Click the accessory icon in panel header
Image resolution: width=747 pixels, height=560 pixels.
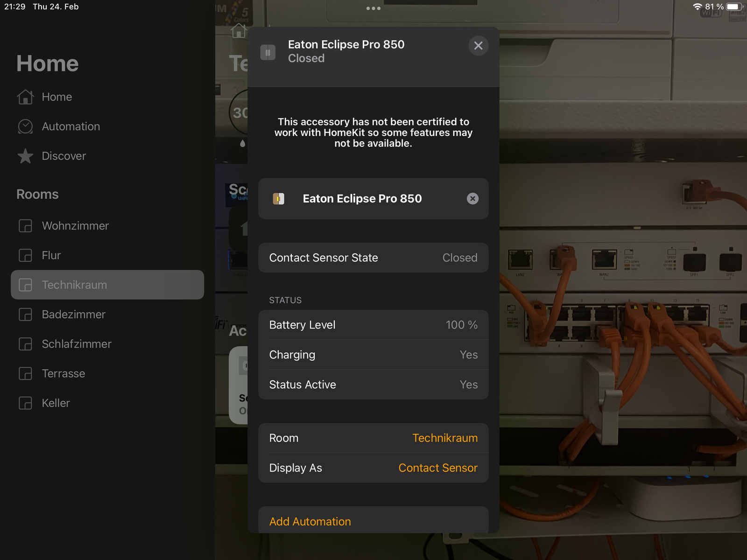268,53
